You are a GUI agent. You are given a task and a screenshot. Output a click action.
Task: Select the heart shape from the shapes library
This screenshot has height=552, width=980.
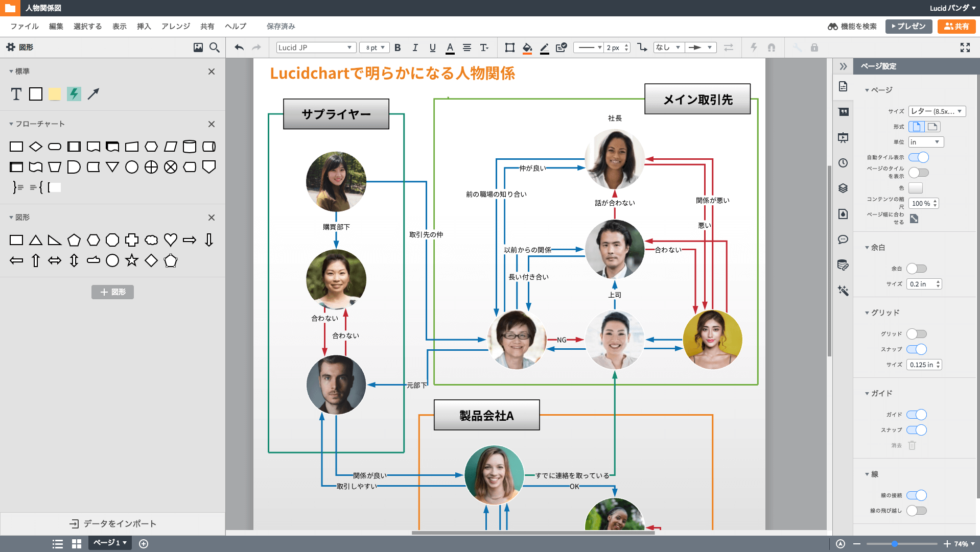click(x=171, y=240)
